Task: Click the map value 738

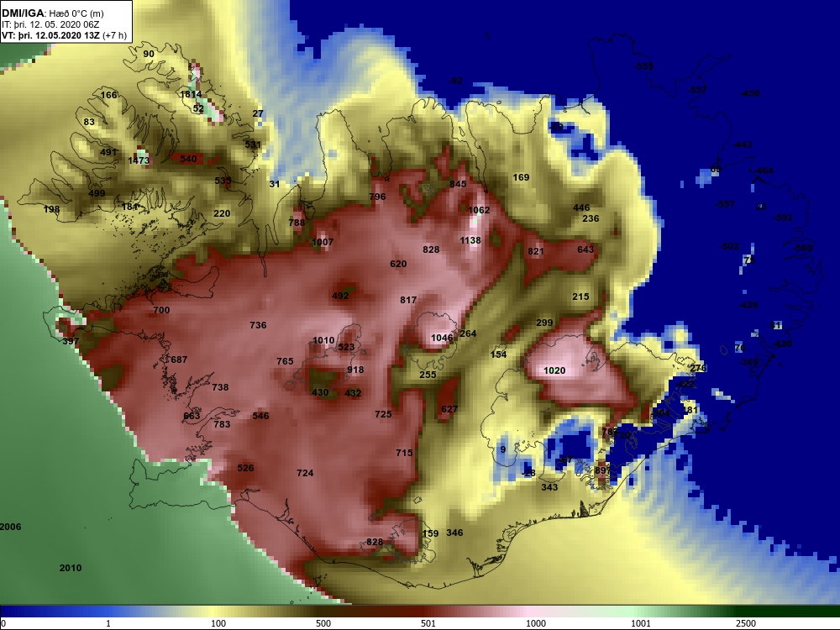Action: point(220,386)
